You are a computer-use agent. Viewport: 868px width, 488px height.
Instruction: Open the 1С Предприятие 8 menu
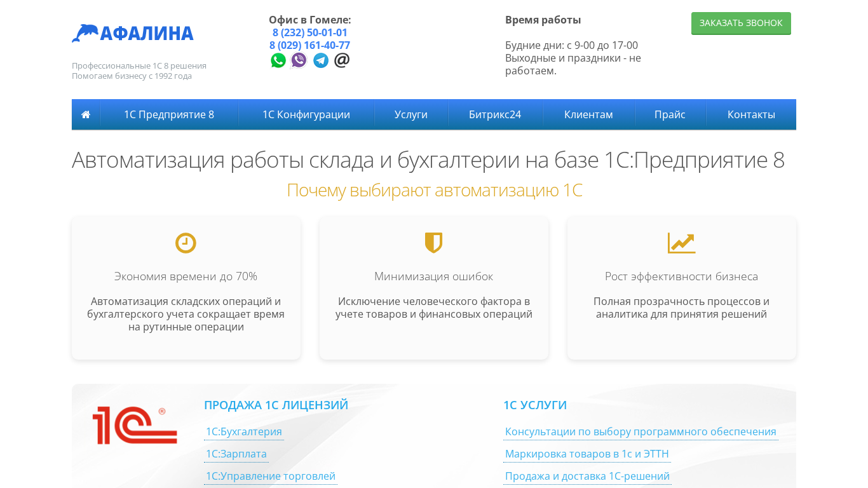[x=169, y=114]
